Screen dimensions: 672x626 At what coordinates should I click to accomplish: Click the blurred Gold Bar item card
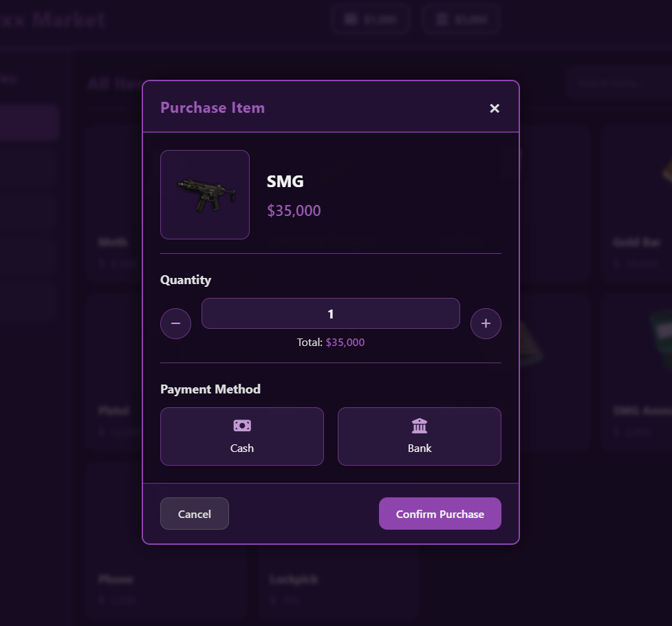(x=636, y=204)
